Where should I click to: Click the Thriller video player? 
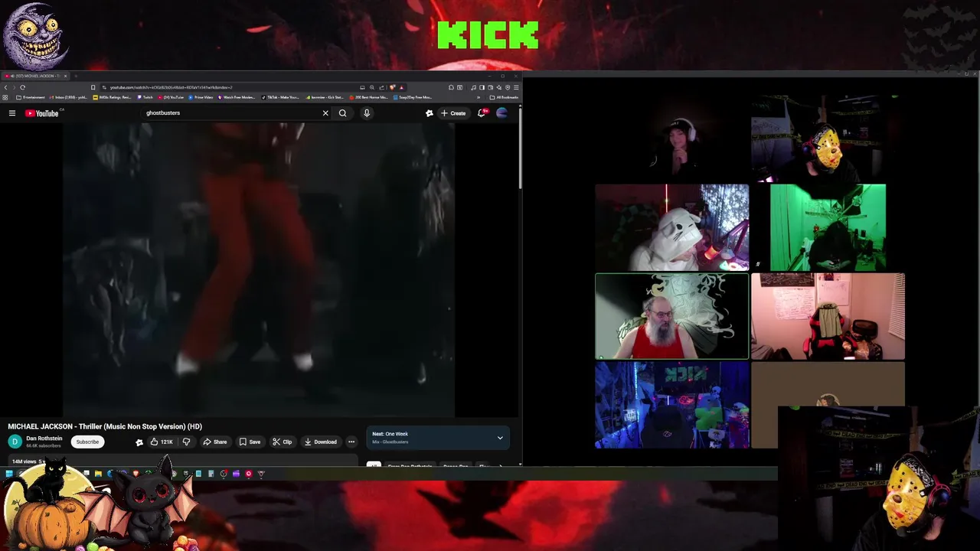click(259, 270)
